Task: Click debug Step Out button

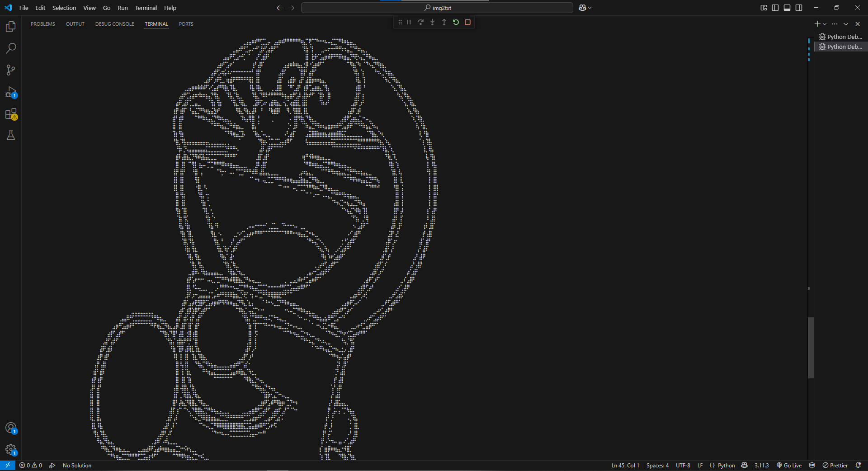Action: coord(444,22)
